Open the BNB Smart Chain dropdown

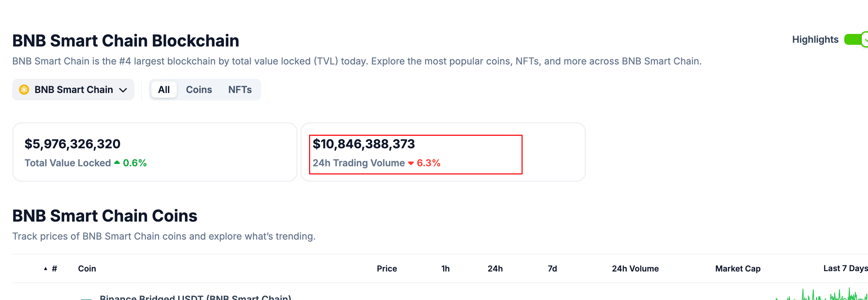(73, 90)
